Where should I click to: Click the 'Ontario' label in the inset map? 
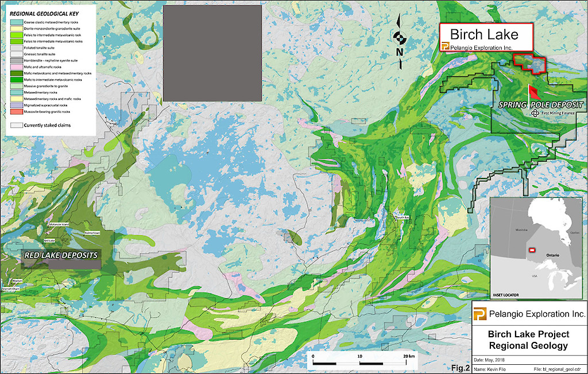[553, 255]
